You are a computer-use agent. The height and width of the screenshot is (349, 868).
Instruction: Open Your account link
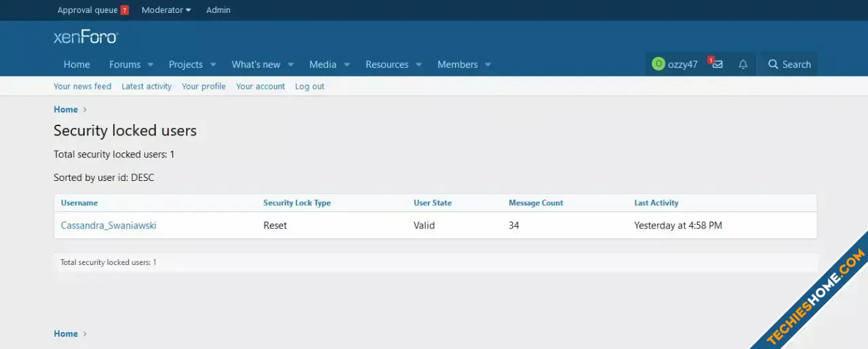click(260, 86)
